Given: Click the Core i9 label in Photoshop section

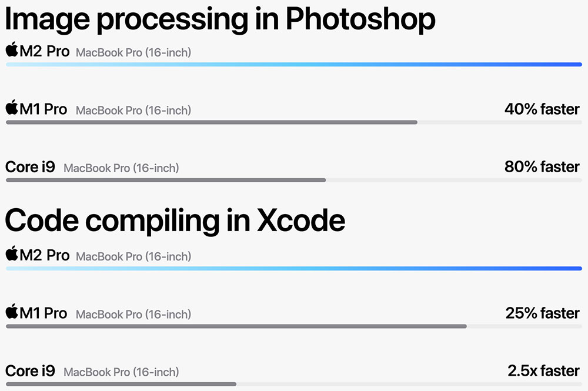Looking at the screenshot, I should 30,167.
